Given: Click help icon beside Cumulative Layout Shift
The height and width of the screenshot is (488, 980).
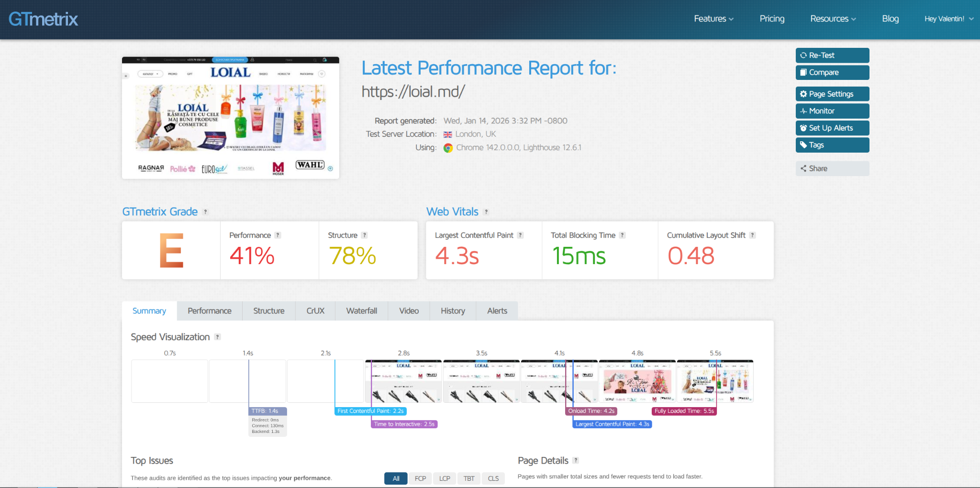Looking at the screenshot, I should (x=753, y=235).
